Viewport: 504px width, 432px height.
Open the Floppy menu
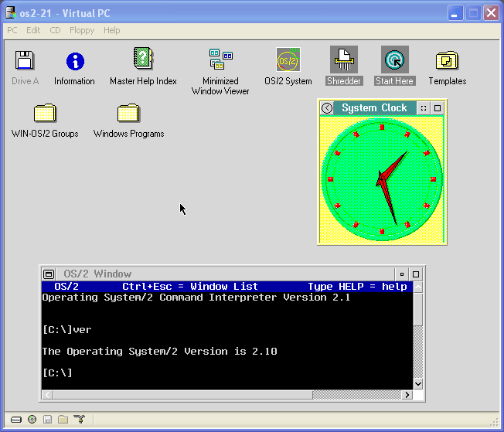click(x=82, y=30)
